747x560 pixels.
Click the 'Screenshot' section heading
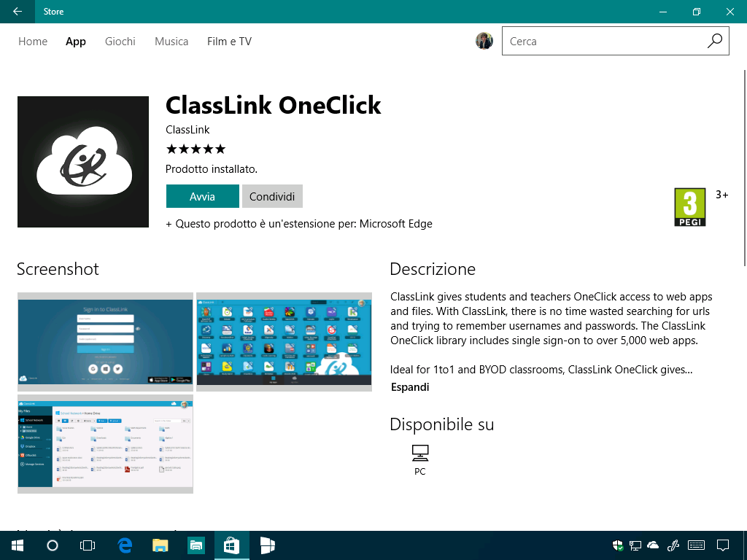[58, 269]
